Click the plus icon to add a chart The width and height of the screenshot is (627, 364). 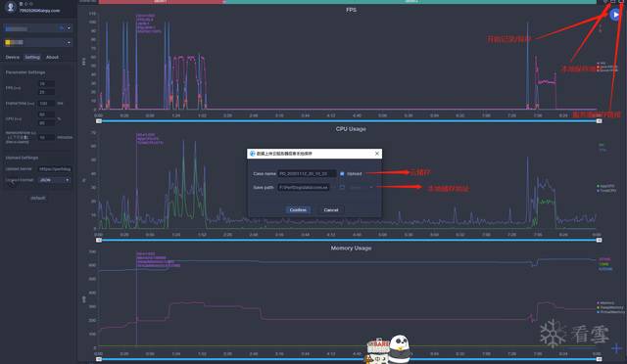(x=616, y=348)
